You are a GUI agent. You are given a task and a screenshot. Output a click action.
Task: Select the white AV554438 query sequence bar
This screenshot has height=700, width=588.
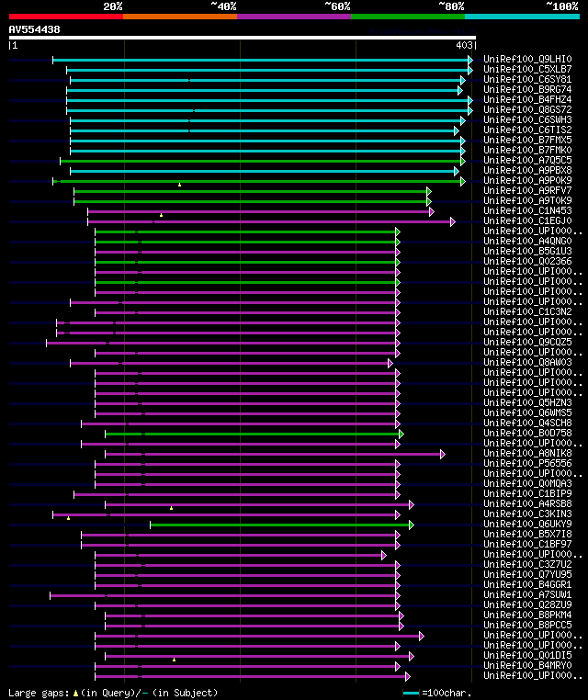[x=243, y=38]
